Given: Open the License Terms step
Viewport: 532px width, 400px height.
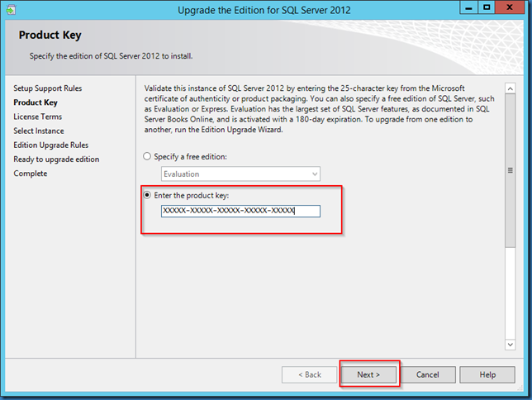Looking at the screenshot, I should [38, 117].
